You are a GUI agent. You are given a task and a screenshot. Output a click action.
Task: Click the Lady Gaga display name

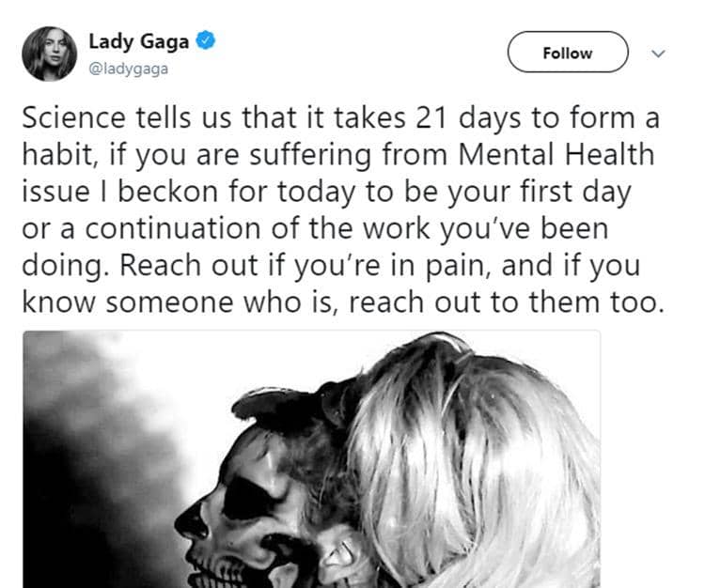pyautogui.click(x=139, y=41)
